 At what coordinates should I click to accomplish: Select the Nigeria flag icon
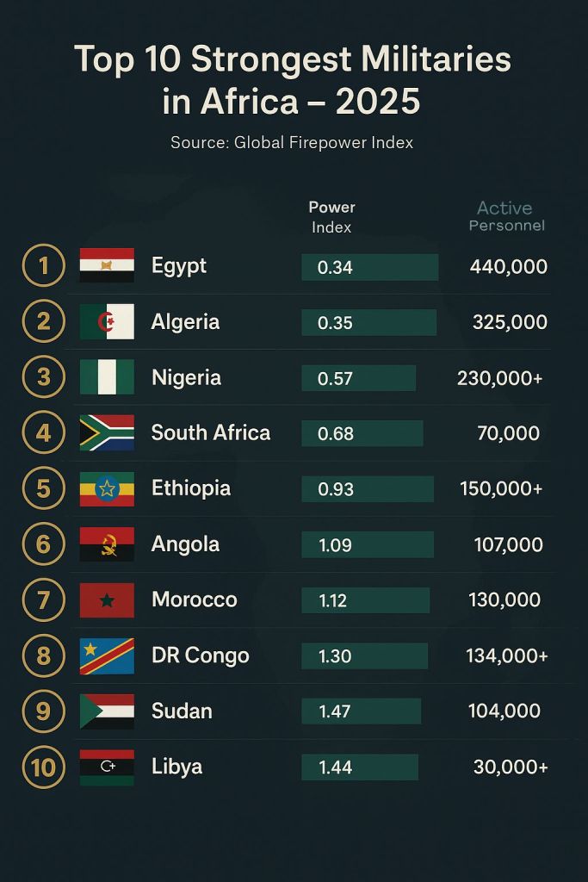pyautogui.click(x=107, y=377)
